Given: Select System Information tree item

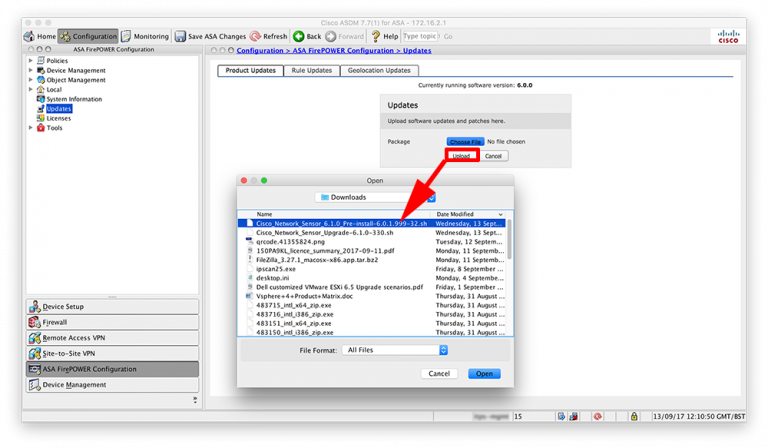Looking at the screenshot, I should (x=74, y=99).
